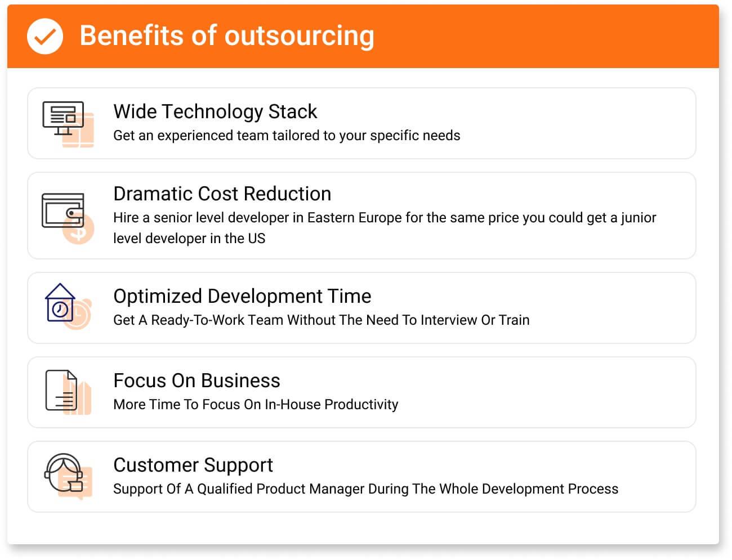
Task: Select the Benefits of outsourcing header title
Action: pyautogui.click(x=227, y=35)
